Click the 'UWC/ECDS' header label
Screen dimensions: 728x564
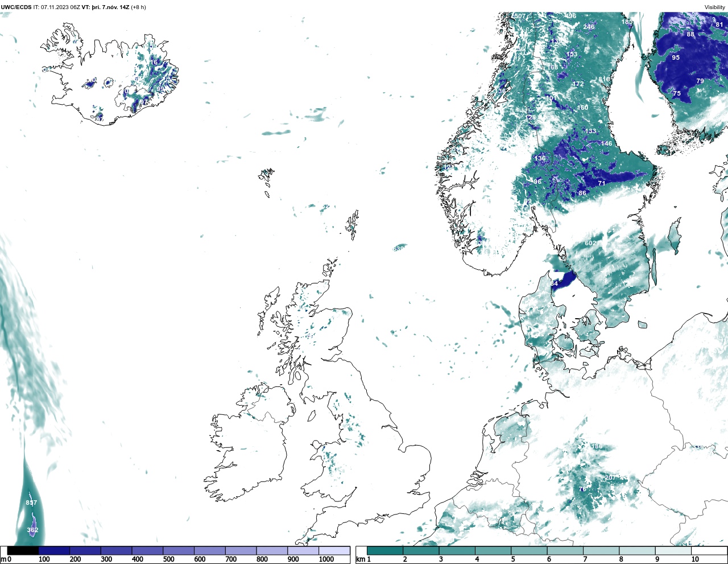(x=16, y=7)
